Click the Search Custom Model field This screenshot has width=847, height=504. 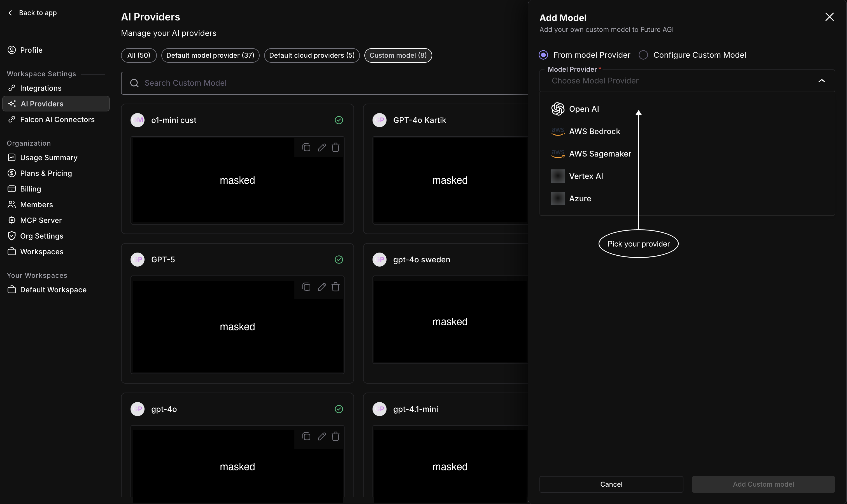pos(324,83)
